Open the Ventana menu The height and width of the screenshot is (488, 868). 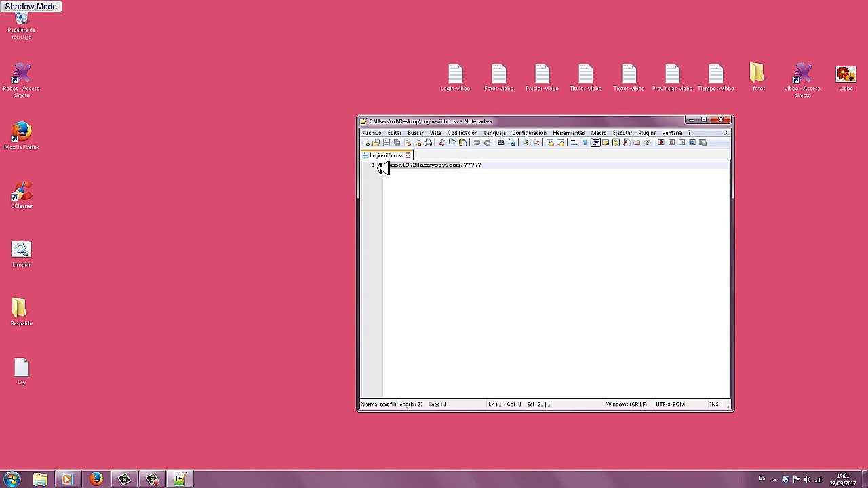[672, 133]
